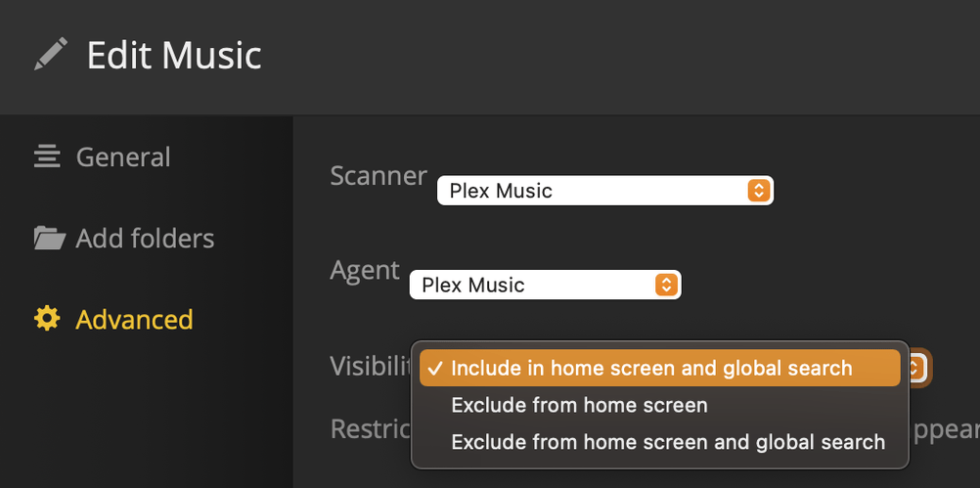This screenshot has height=488, width=980.
Task: Open the General settings tab
Action: [x=123, y=156]
